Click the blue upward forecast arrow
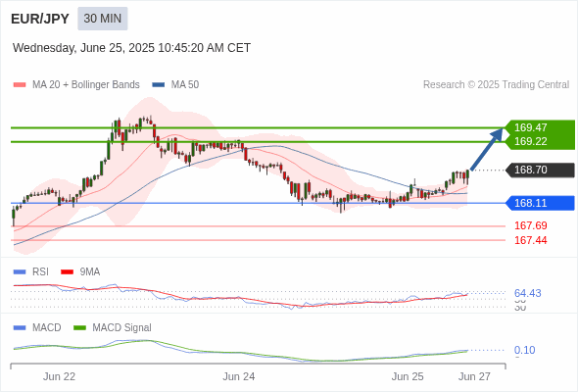This screenshot has height=392, width=578. 487,149
